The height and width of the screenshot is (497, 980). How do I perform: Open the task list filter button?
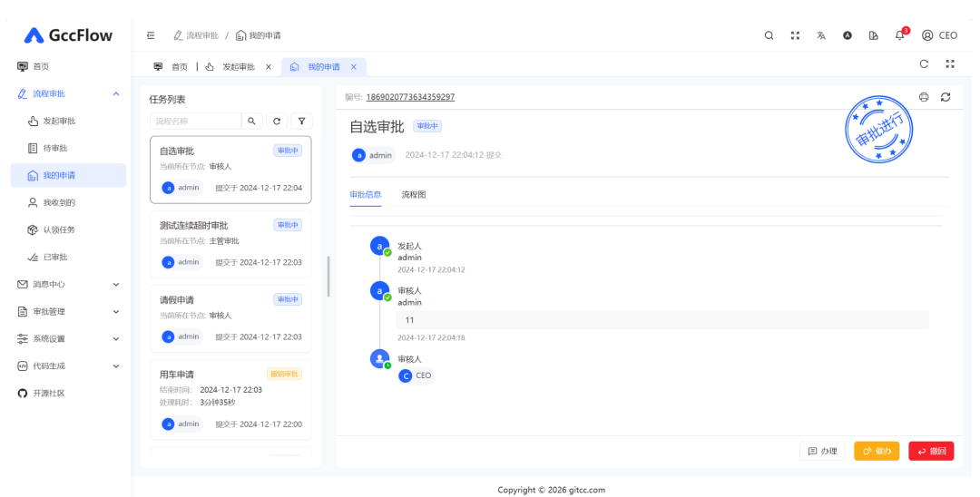[x=302, y=122]
